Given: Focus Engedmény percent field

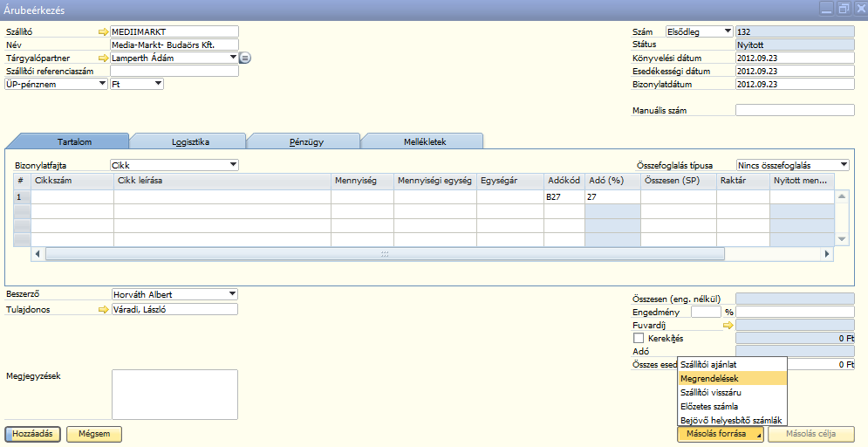Looking at the screenshot, I should (x=707, y=312).
